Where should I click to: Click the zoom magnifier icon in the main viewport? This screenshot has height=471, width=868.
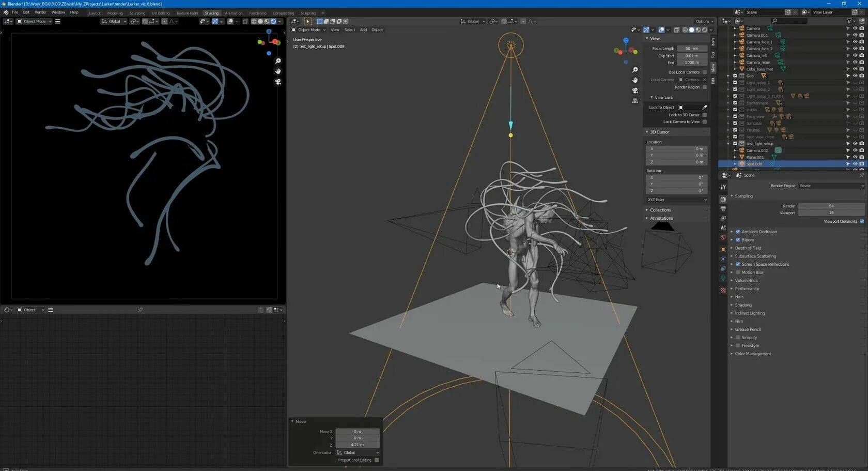point(635,70)
